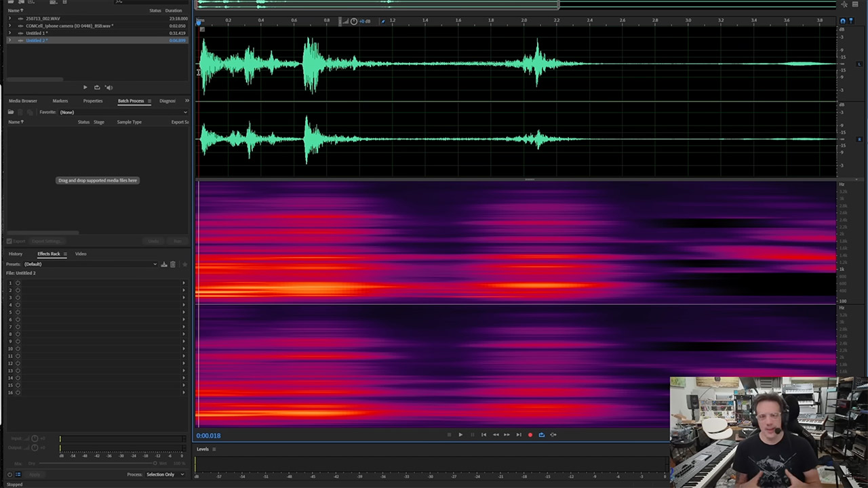Click the Rewind button
The height and width of the screenshot is (488, 868).
pyautogui.click(x=495, y=435)
